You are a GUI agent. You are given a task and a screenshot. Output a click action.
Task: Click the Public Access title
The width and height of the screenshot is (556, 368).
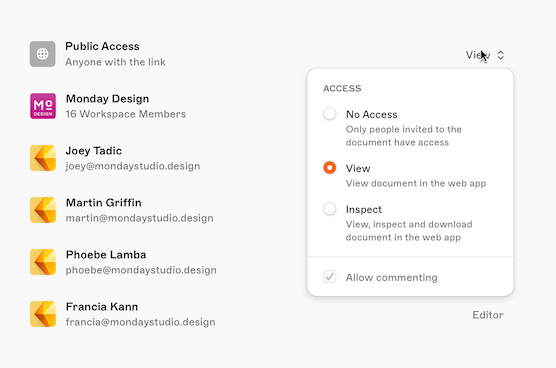pyautogui.click(x=102, y=46)
